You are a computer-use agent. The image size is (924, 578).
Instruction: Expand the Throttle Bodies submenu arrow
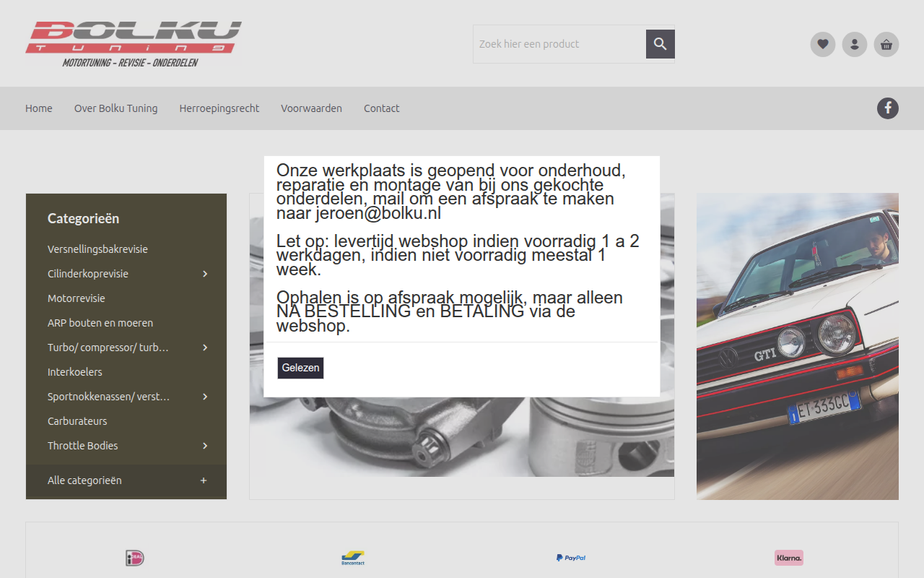[205, 446]
